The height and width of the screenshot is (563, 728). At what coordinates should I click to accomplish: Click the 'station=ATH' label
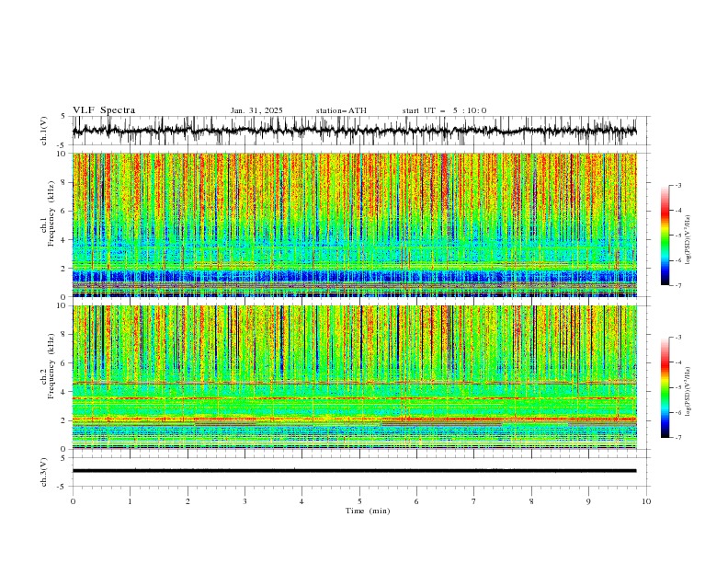coord(341,110)
